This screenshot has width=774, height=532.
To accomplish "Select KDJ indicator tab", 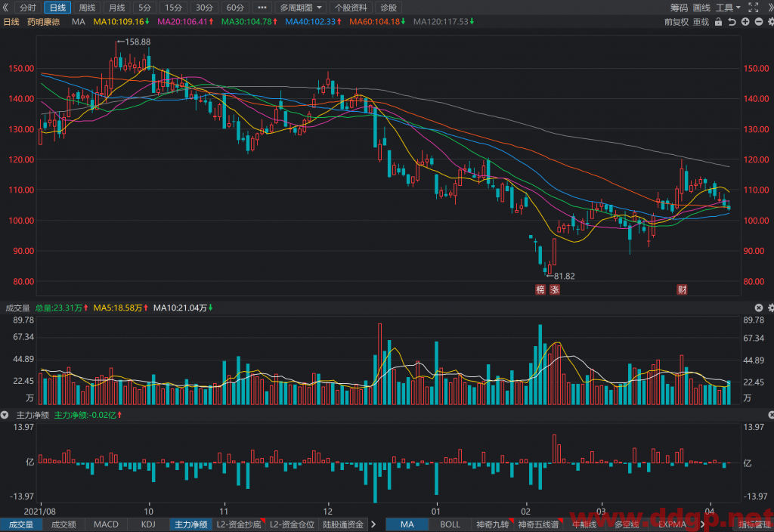I will pos(148,524).
